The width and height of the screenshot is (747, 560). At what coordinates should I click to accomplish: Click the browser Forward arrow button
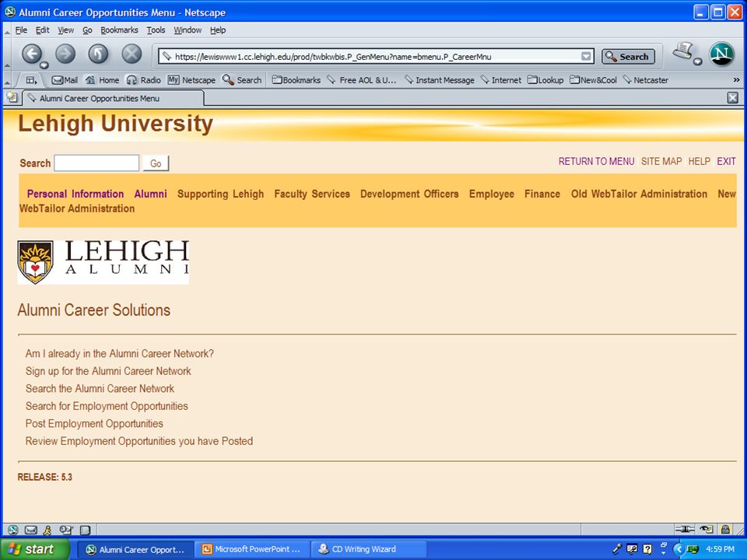point(65,54)
